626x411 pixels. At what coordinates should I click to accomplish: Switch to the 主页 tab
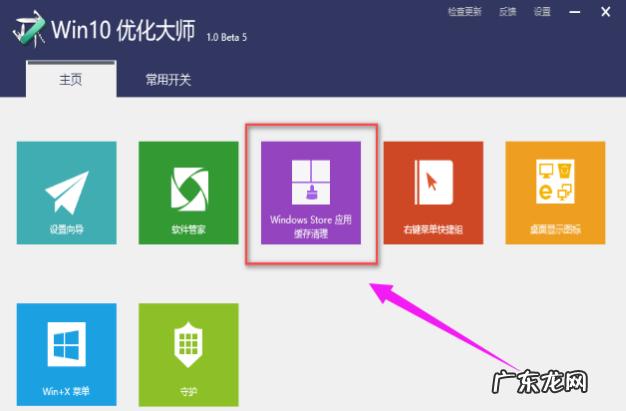[71, 79]
